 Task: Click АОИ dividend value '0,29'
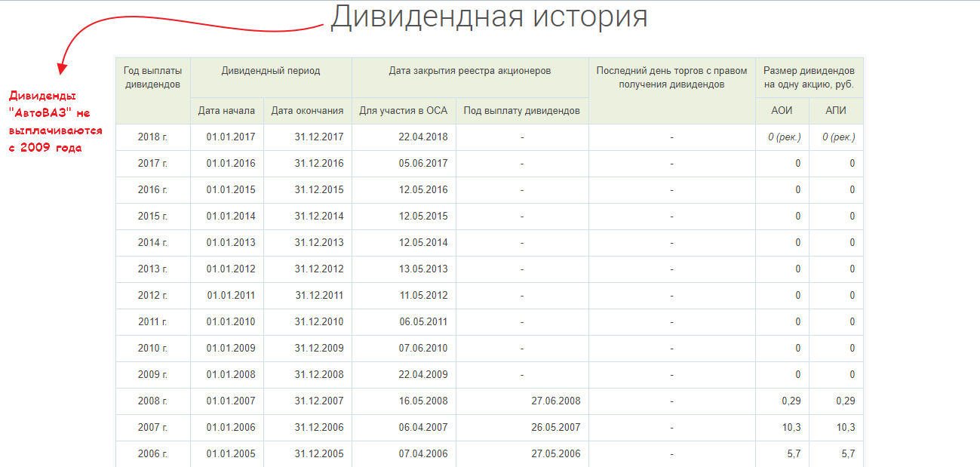click(791, 401)
